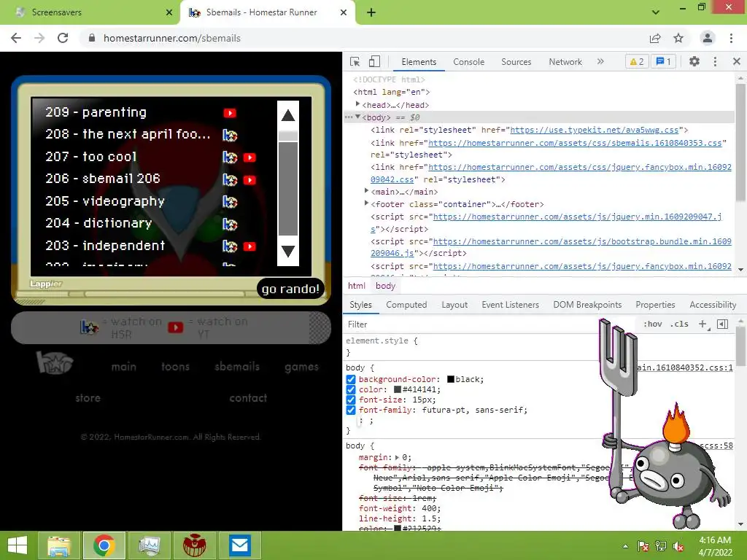The image size is (747, 560).
Task: Switch to Console tab
Action: tap(469, 62)
